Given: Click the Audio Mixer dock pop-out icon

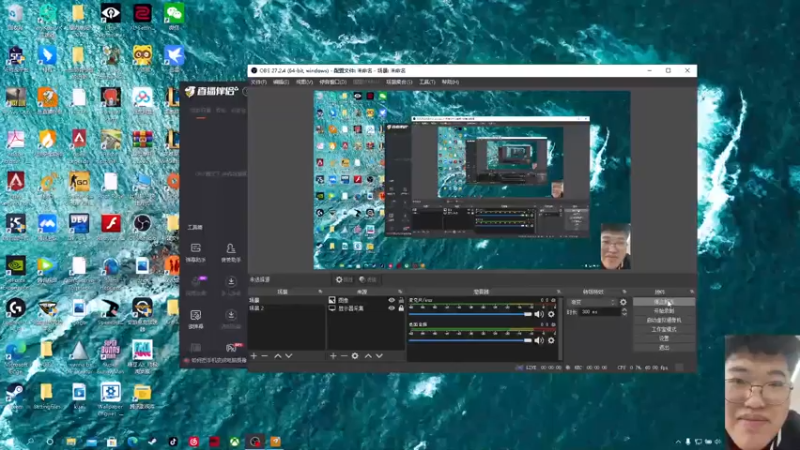Looking at the screenshot, I should pos(559,291).
